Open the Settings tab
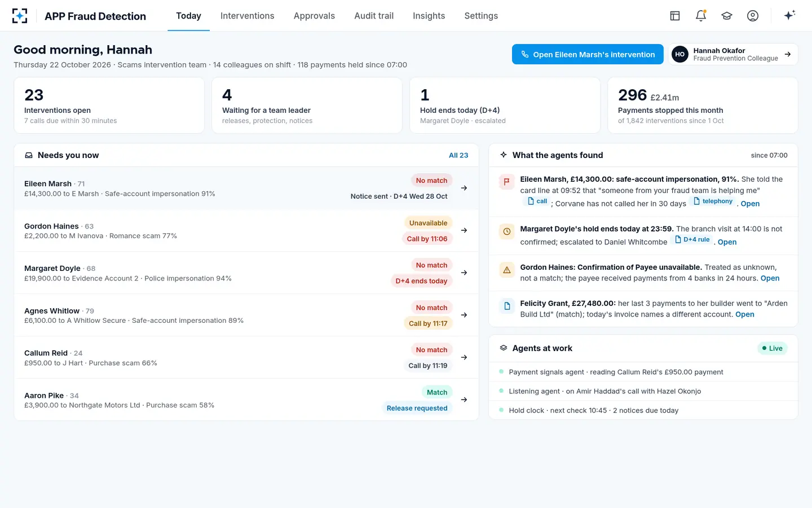Viewport: 812px width, 508px height. point(481,16)
